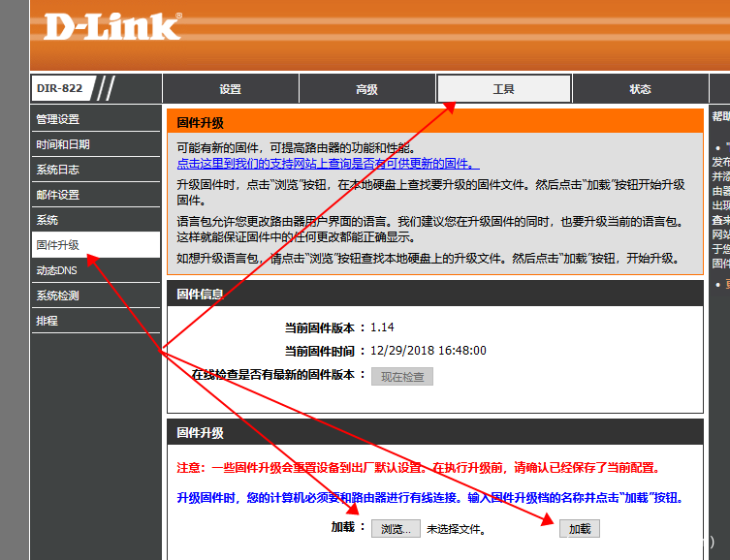
Task: Open 系统检测 page
Action: click(95, 296)
